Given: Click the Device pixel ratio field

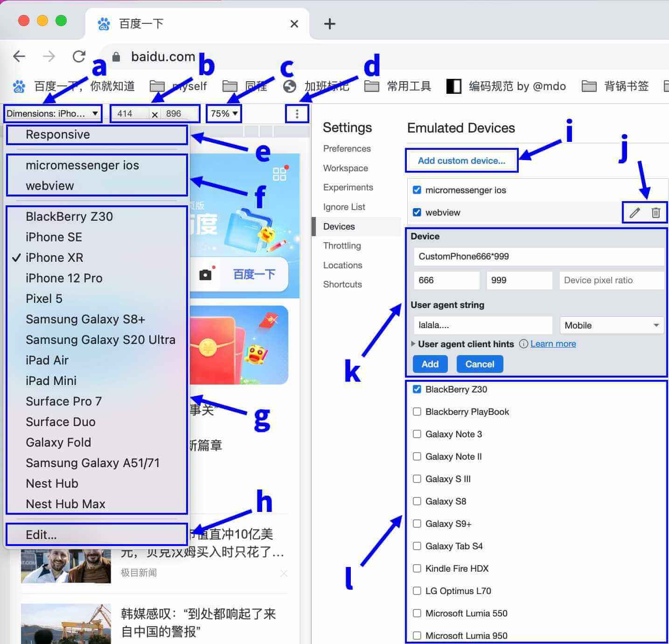Looking at the screenshot, I should coord(612,280).
